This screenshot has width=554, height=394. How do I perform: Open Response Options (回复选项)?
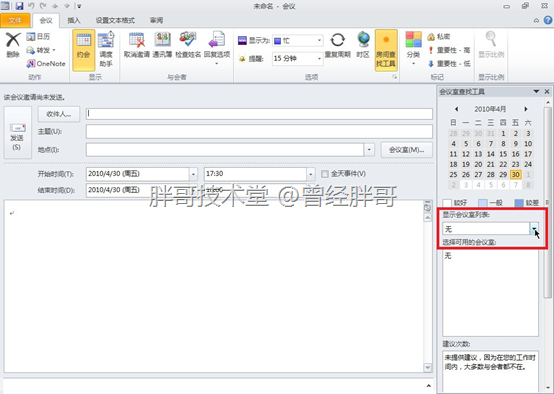click(x=217, y=48)
